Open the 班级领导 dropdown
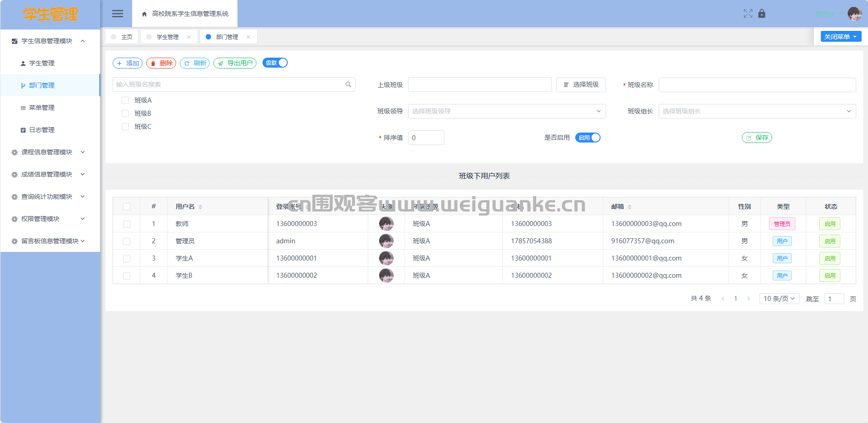The width and height of the screenshot is (868, 423). (x=507, y=111)
